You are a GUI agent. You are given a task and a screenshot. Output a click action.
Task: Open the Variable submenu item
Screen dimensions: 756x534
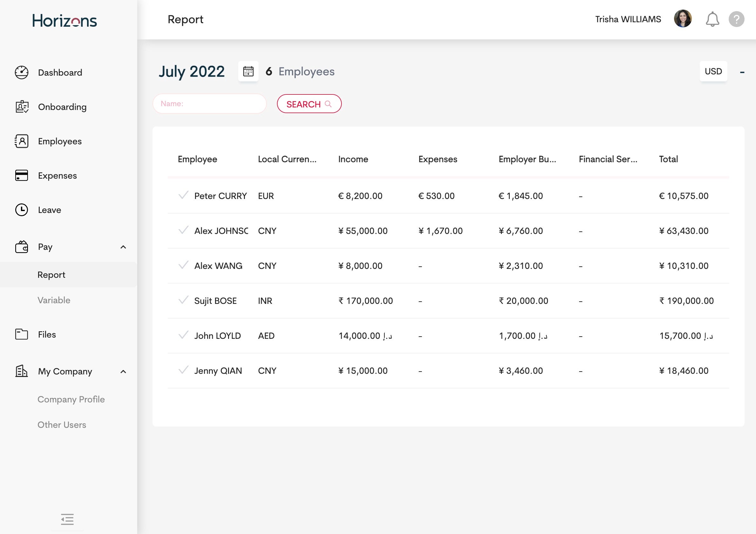click(x=54, y=300)
